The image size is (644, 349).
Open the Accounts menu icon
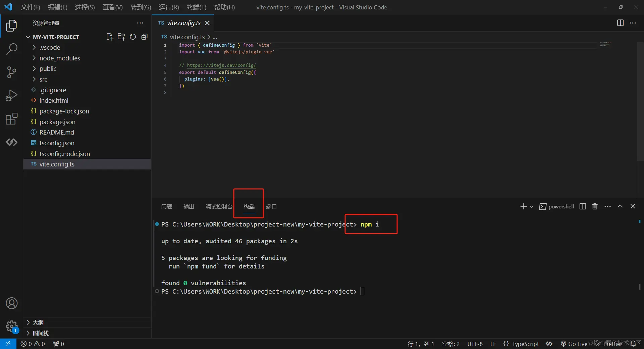pyautogui.click(x=11, y=303)
